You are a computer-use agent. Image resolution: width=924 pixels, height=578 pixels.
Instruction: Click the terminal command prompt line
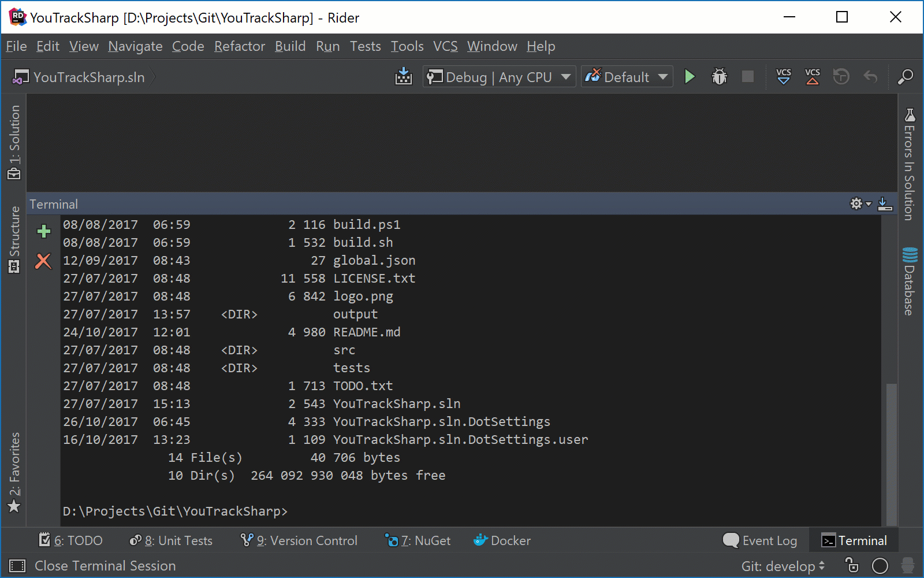(x=176, y=511)
